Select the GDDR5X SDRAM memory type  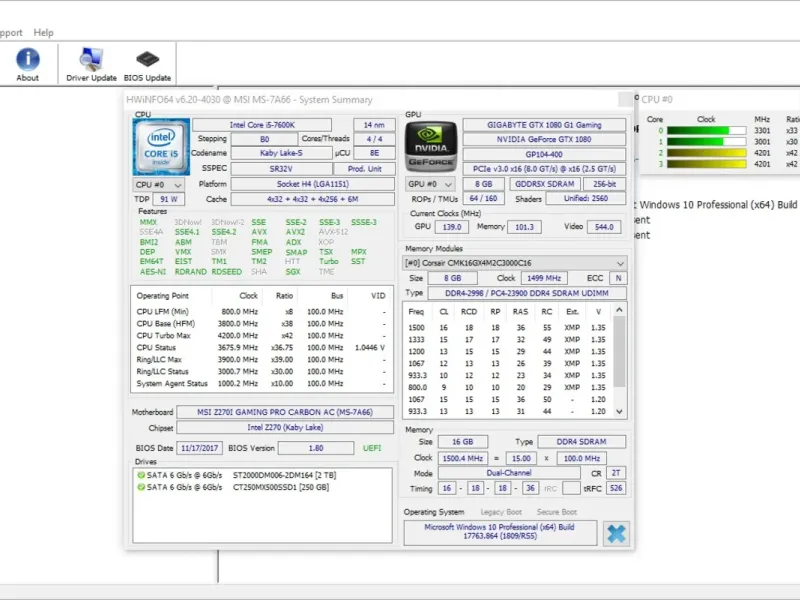(544, 184)
